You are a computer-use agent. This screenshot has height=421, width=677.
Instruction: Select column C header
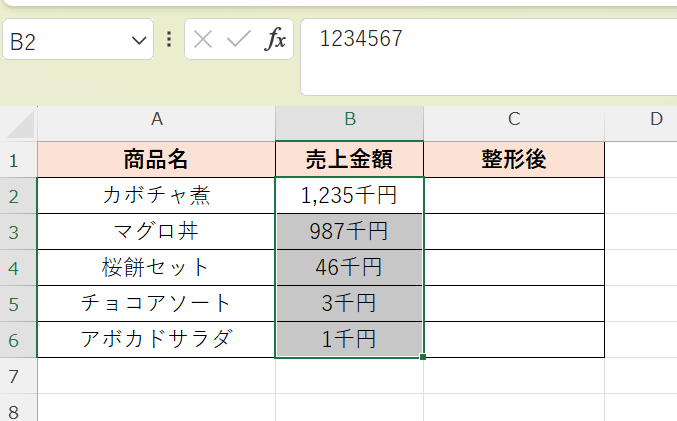tap(514, 120)
